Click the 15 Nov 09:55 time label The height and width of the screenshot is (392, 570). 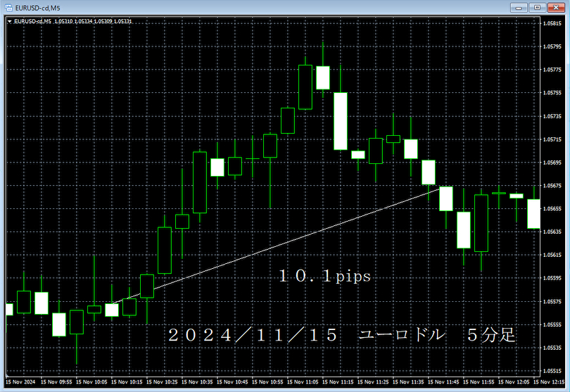coord(56,382)
